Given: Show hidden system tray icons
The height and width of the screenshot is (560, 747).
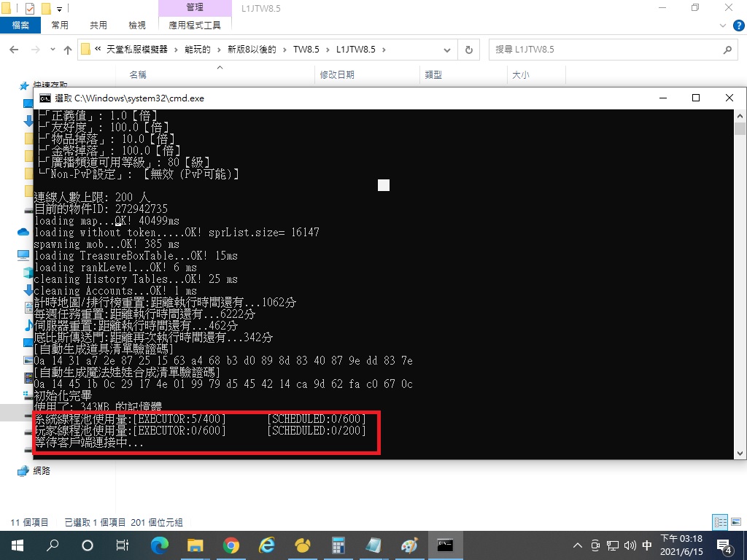Looking at the screenshot, I should point(578,545).
